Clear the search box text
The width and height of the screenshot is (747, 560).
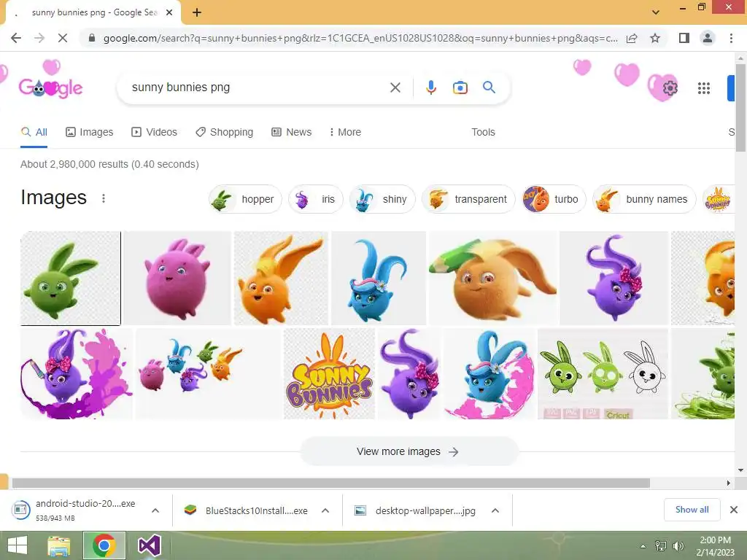tap(395, 87)
